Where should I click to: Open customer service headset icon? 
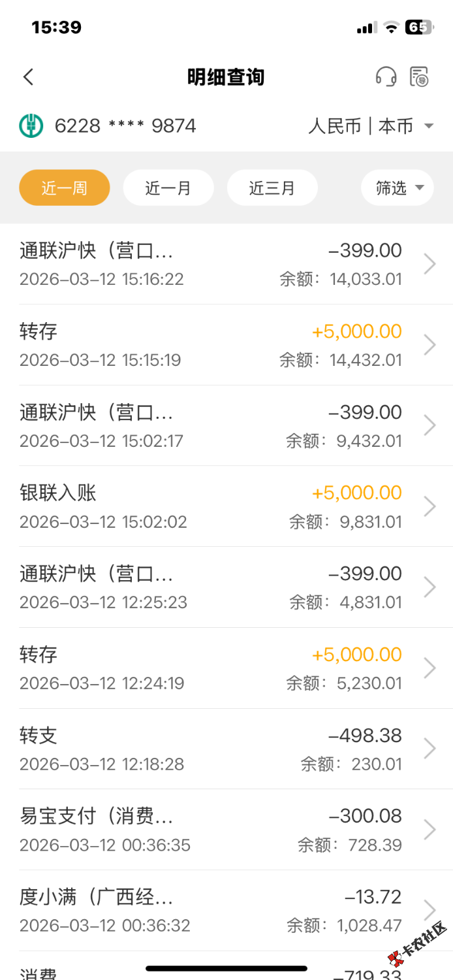point(386,77)
